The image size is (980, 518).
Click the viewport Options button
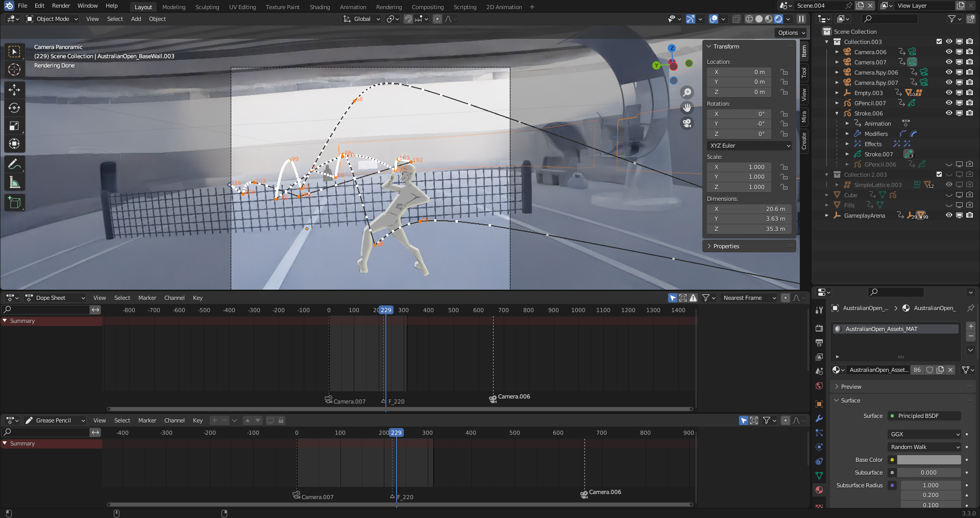pos(791,33)
